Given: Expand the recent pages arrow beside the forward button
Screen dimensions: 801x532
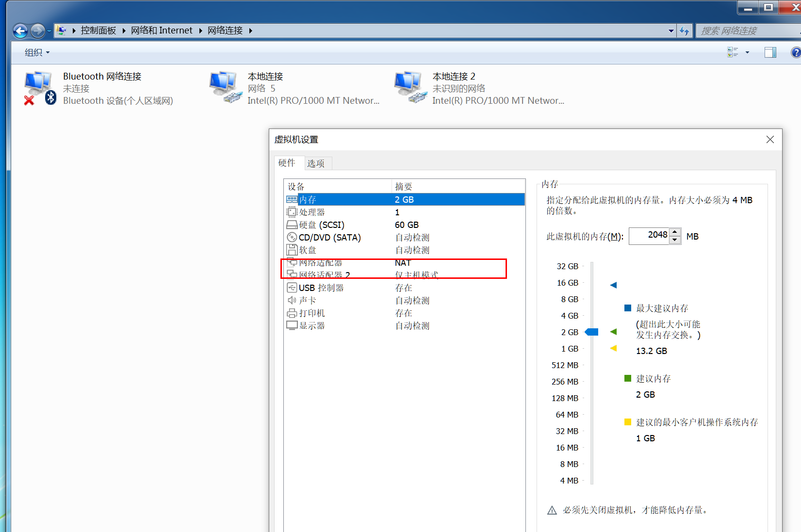Looking at the screenshot, I should point(49,31).
